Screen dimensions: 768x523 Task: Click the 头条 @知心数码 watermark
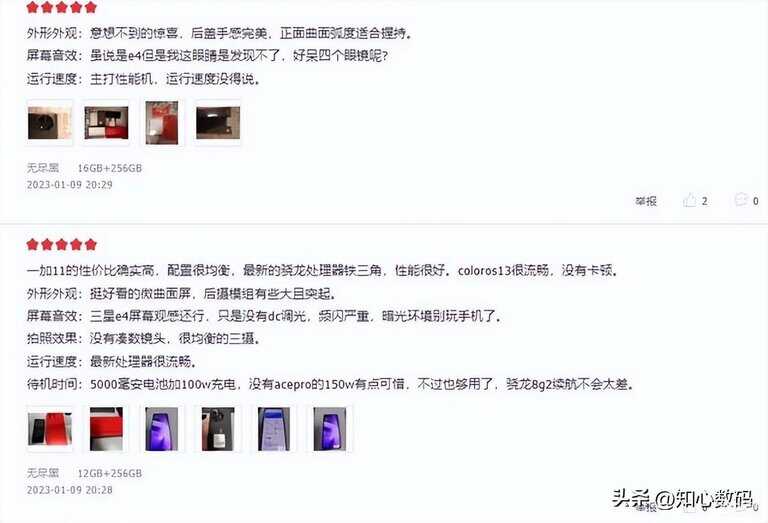[682, 499]
